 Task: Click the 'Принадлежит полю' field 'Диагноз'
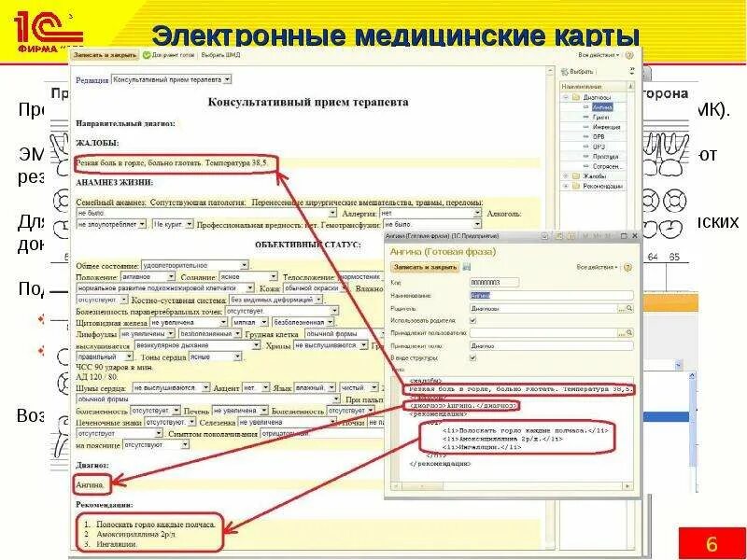pyautogui.click(x=552, y=346)
